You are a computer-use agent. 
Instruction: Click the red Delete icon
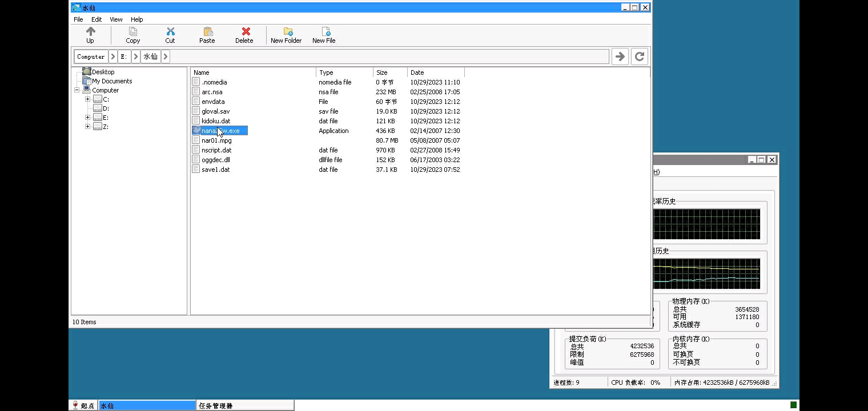click(x=246, y=32)
